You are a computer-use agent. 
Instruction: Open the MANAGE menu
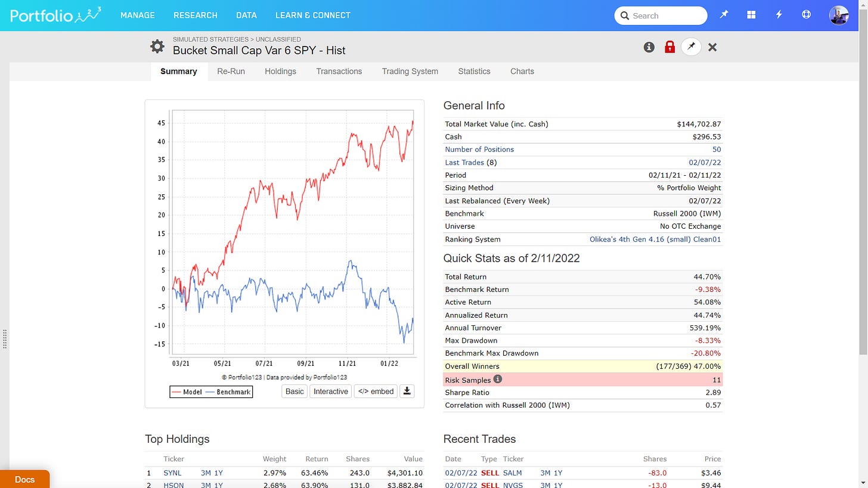[137, 15]
